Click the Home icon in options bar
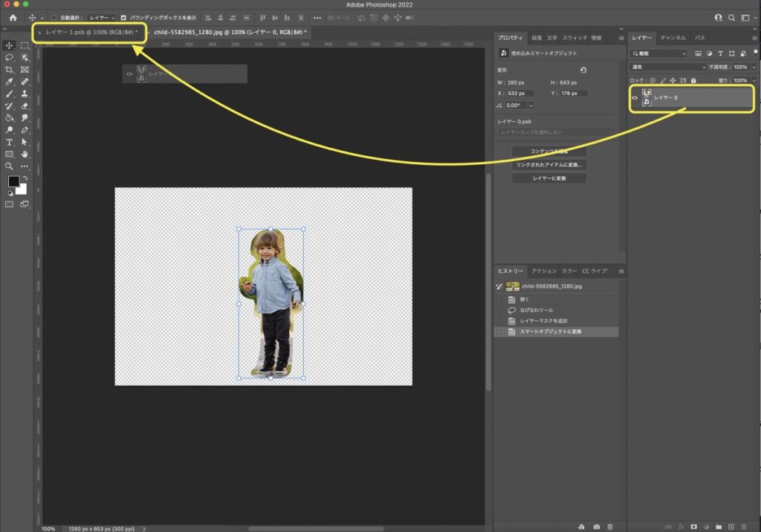 point(13,18)
